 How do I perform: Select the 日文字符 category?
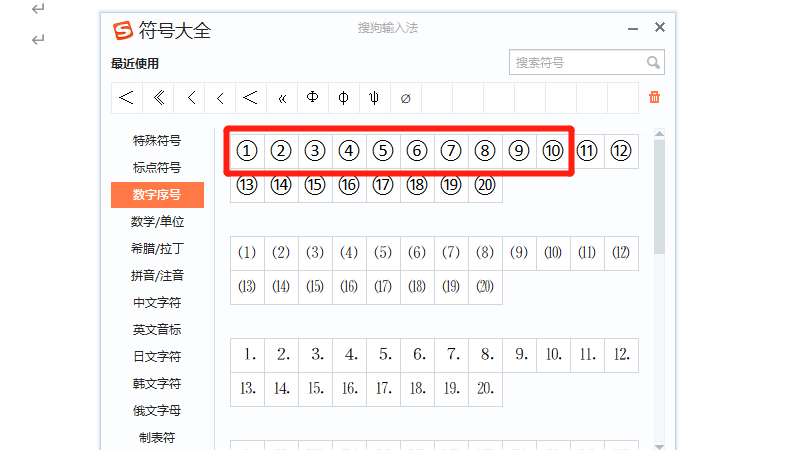(x=157, y=357)
